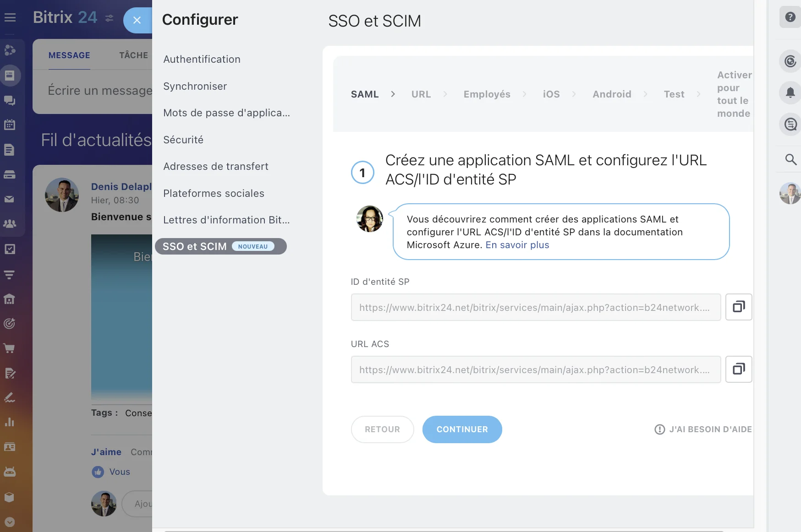Open notifications bell icon
801x532 pixels.
(790, 92)
